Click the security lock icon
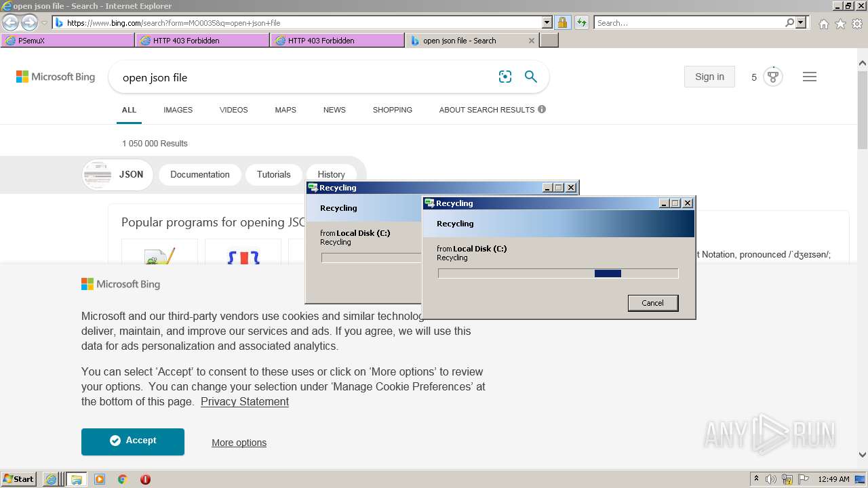The image size is (868, 488). click(563, 22)
